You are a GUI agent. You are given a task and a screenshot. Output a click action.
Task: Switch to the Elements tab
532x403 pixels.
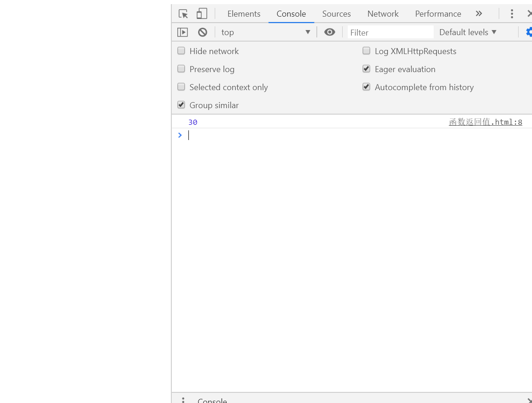click(244, 14)
